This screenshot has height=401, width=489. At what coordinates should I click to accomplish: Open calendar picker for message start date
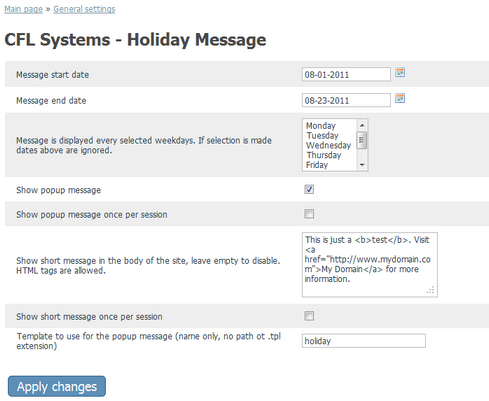pyautogui.click(x=400, y=72)
